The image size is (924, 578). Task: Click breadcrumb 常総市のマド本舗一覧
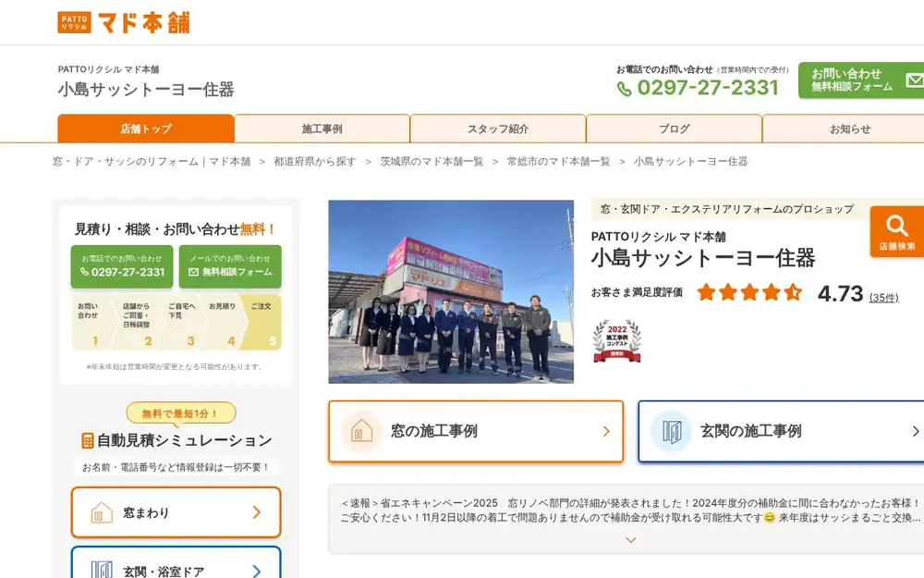(558, 162)
